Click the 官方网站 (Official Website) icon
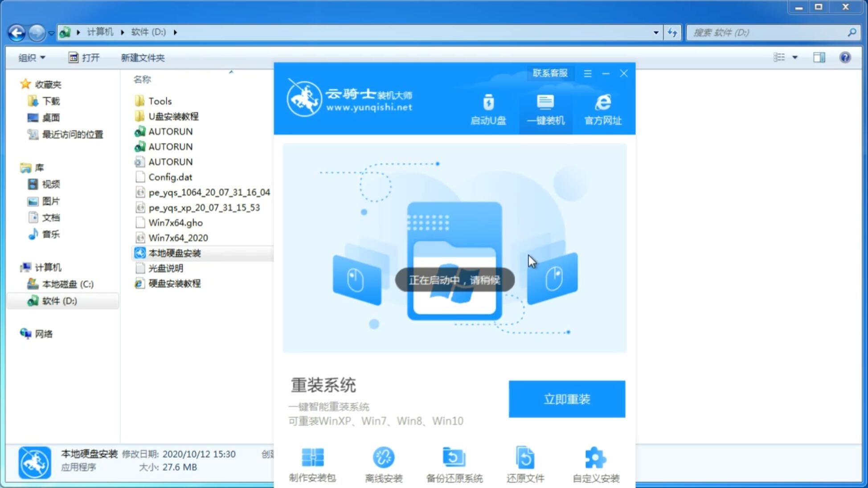Viewport: 868px width, 488px height. point(601,109)
